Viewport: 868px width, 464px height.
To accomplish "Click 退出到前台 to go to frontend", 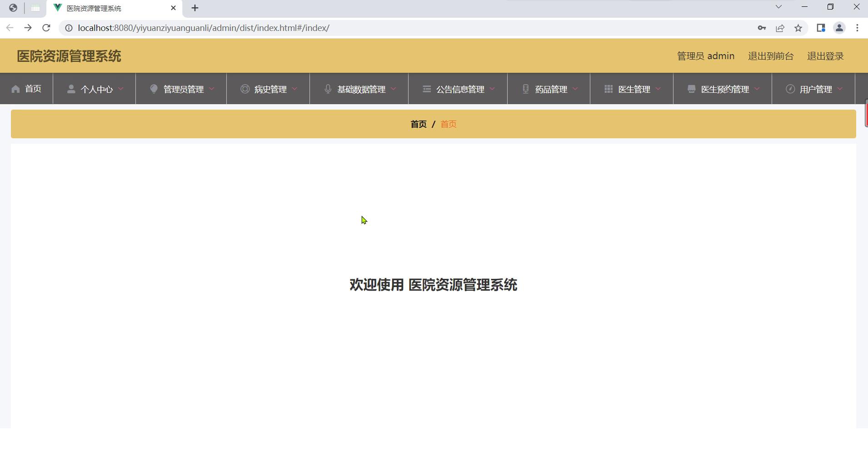I will 770,56.
